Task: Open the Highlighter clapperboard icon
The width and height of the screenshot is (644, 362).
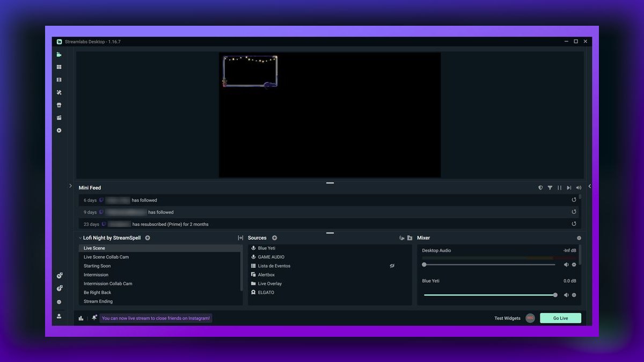Action: 59,118
